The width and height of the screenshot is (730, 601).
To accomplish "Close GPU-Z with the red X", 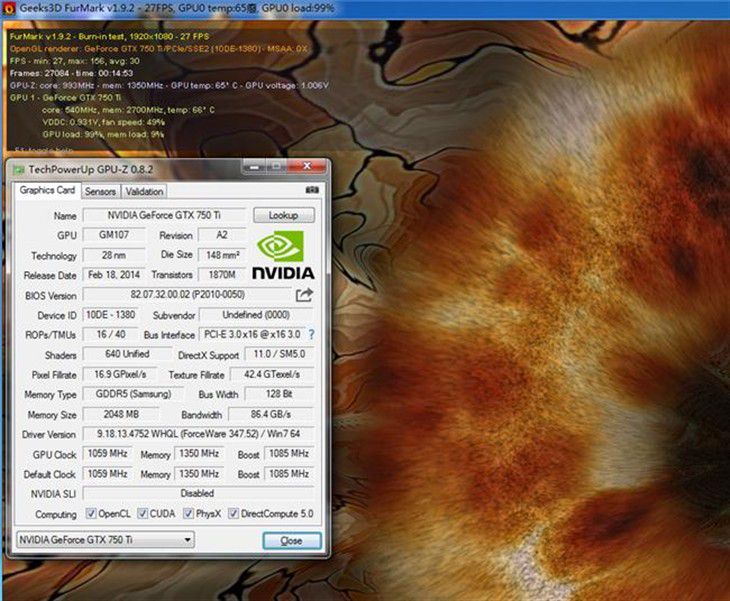I will click(307, 166).
